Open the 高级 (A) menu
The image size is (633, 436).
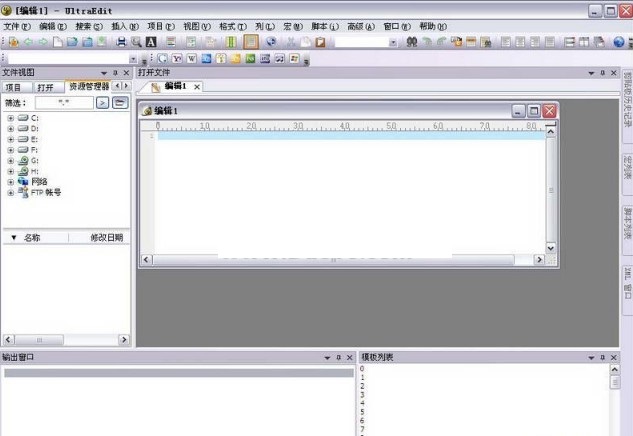tap(361, 26)
